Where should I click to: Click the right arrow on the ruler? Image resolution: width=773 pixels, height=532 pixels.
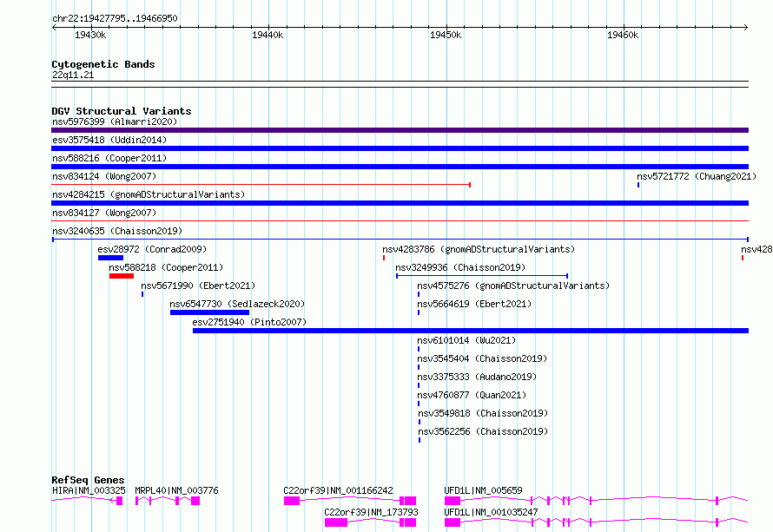pyautogui.click(x=746, y=28)
